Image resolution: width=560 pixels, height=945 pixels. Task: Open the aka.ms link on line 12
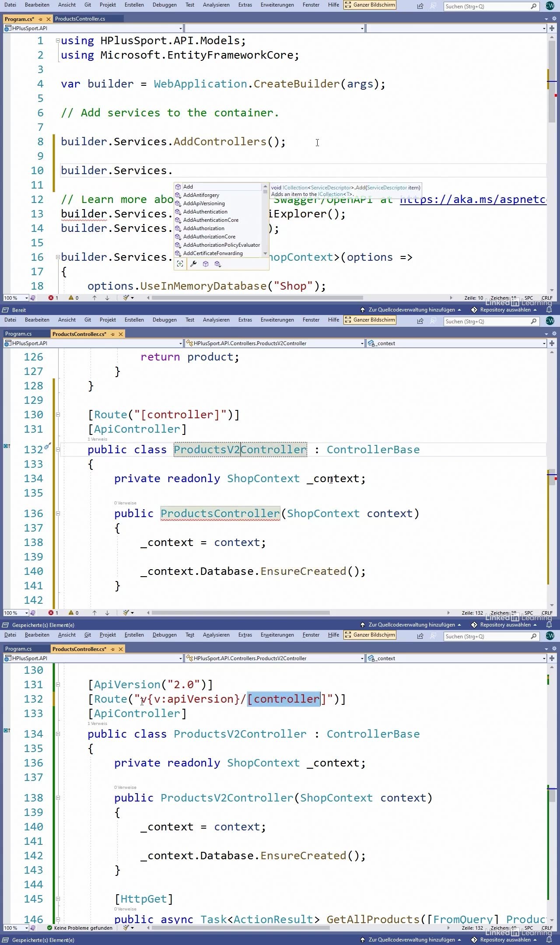(x=472, y=199)
